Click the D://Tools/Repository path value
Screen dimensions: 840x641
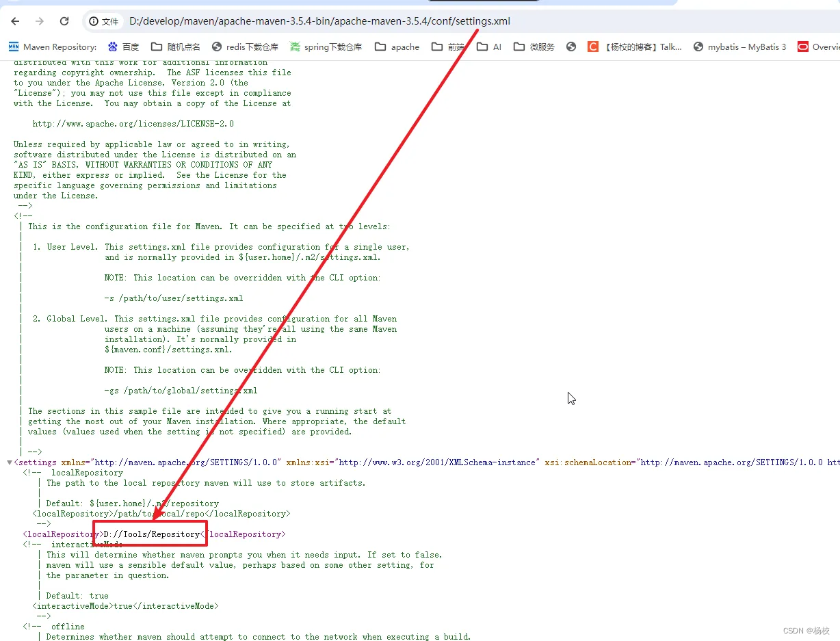coord(152,534)
